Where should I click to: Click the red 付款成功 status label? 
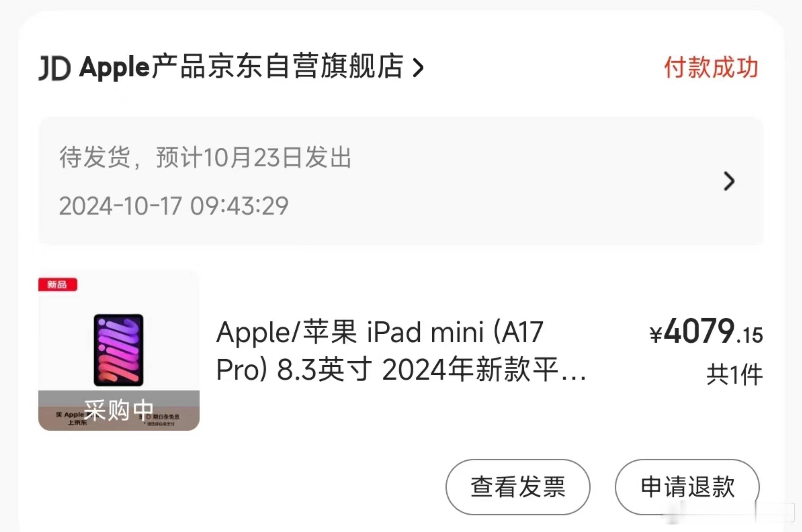(x=711, y=68)
